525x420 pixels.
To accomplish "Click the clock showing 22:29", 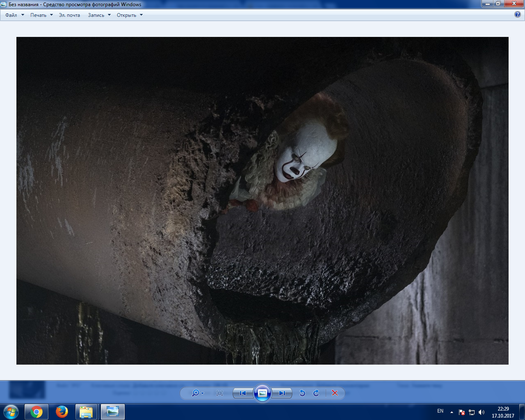I will [503, 412].
